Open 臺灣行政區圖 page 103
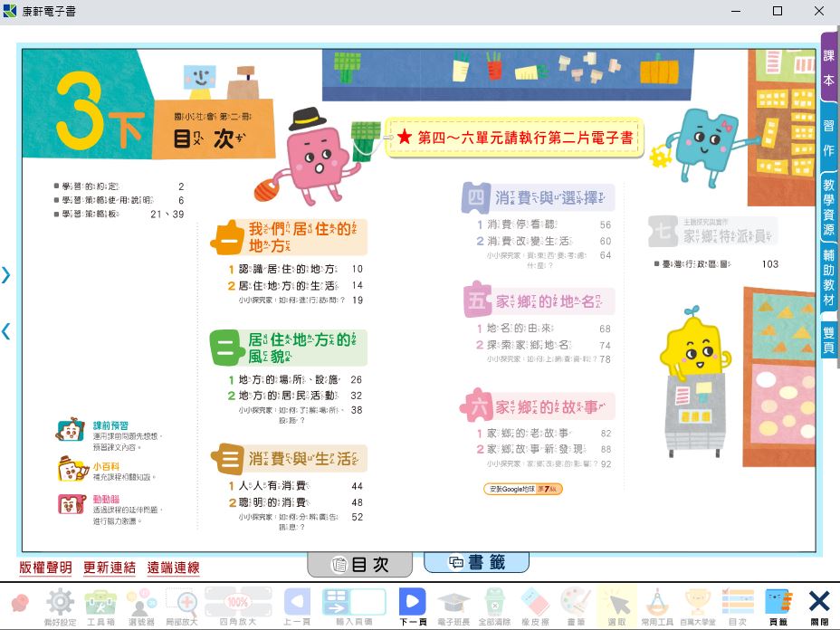The image size is (840, 630). [x=716, y=263]
